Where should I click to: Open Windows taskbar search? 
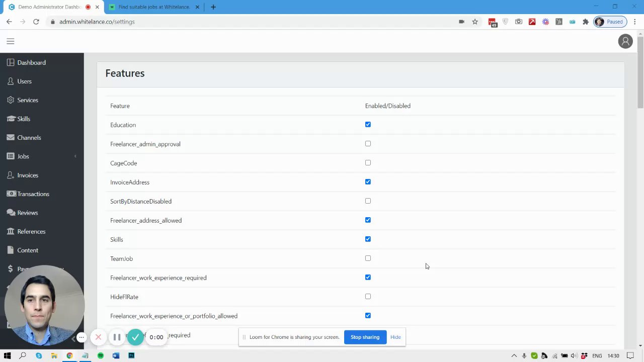tap(23, 355)
